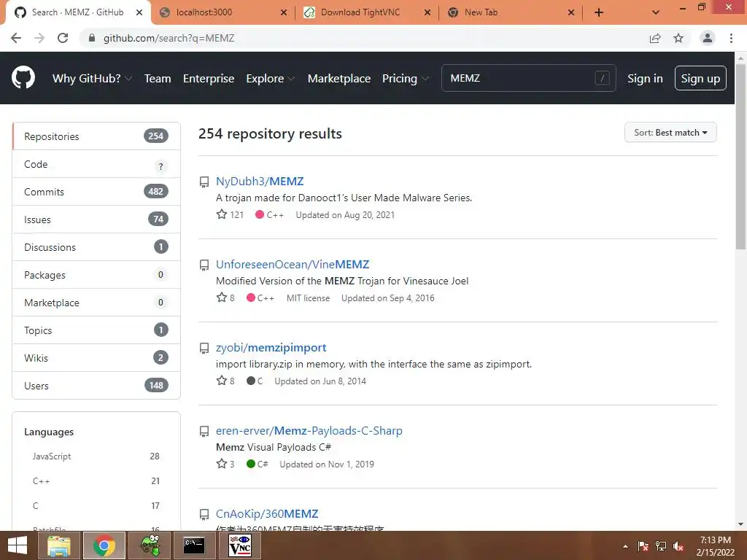The width and height of the screenshot is (747, 560).
Task: Click the star icon of UnforeseenOcean/VineMEMZ
Action: pos(222,297)
